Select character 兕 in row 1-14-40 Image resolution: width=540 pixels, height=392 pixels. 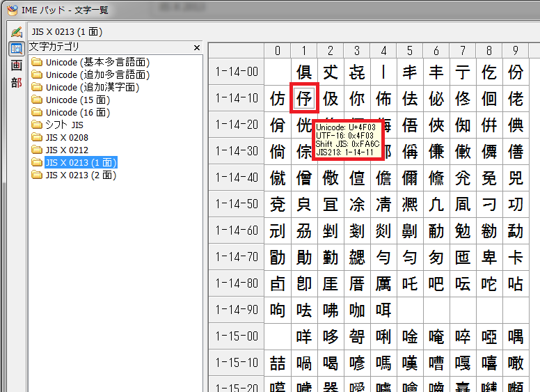[516, 178]
